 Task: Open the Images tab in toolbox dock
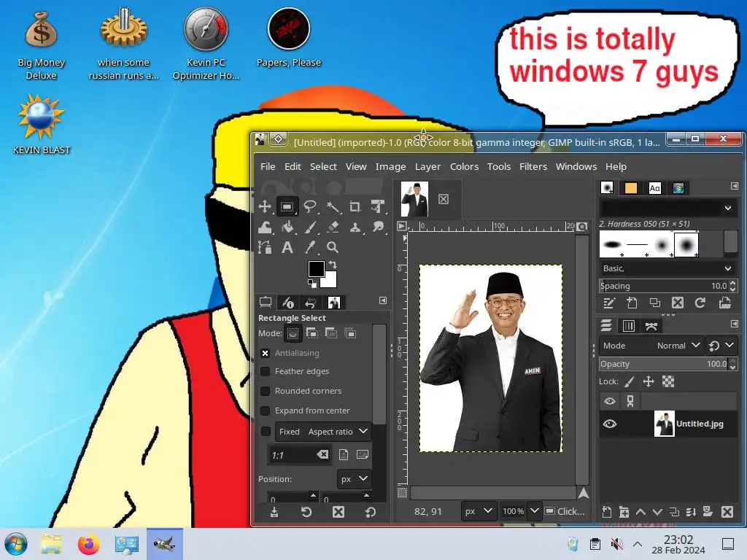[x=334, y=303]
